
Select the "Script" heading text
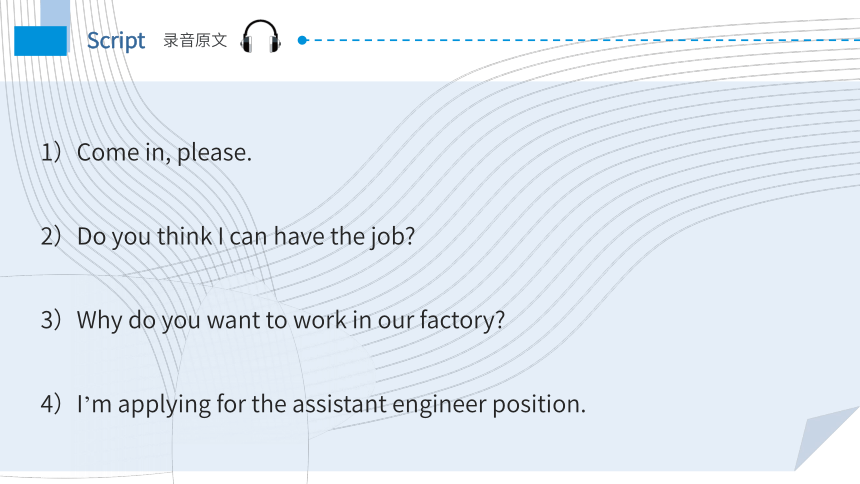point(116,41)
